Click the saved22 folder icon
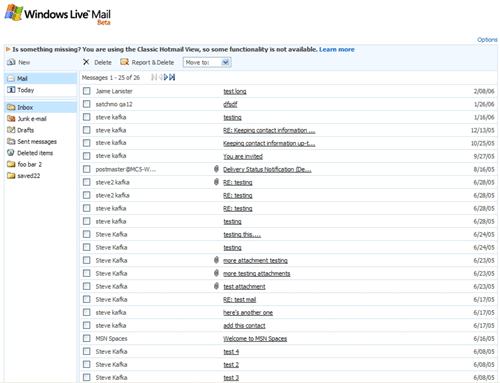The image size is (500, 383). point(11,175)
